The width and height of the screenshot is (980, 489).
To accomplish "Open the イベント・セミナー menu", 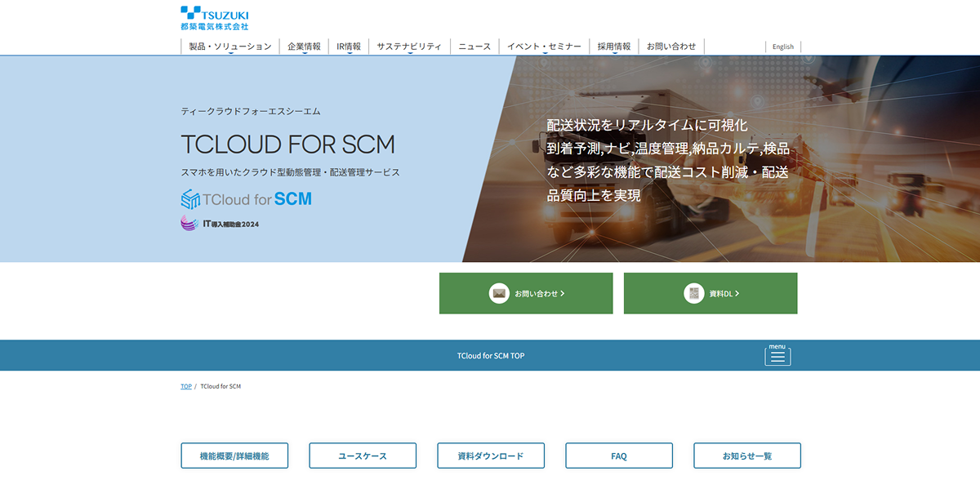I will pyautogui.click(x=544, y=47).
